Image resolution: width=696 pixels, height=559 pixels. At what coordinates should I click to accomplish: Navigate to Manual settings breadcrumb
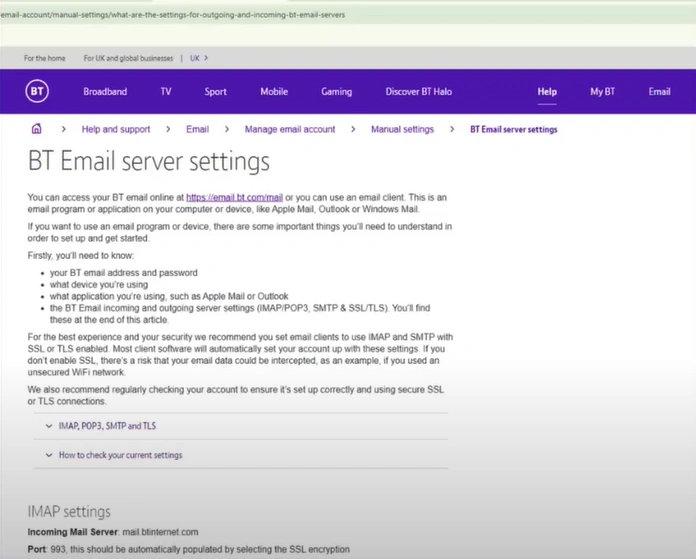(x=402, y=129)
